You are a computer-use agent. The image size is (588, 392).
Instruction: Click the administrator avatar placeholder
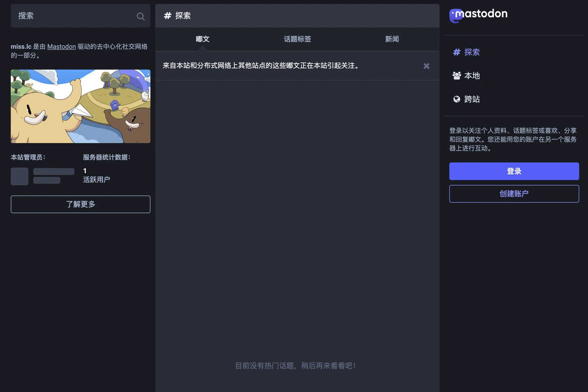[20, 176]
